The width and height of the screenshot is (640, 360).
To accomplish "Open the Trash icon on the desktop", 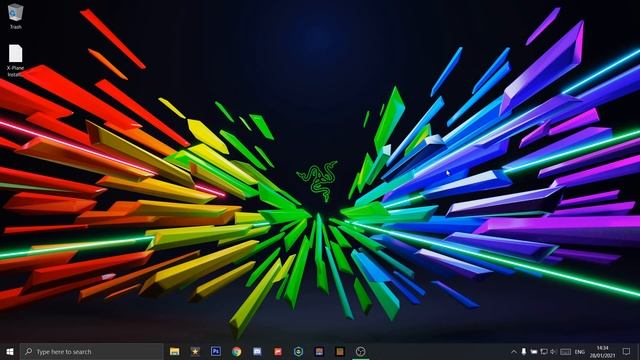I will click(x=16, y=16).
